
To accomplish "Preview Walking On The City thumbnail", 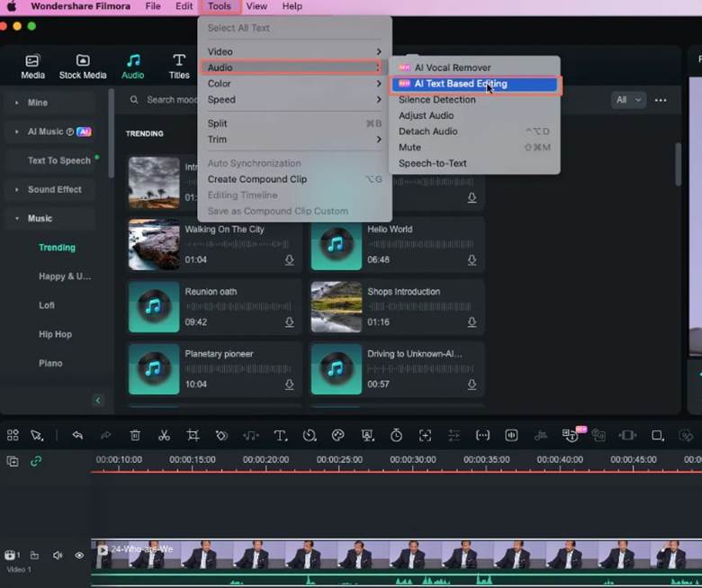I will point(154,245).
